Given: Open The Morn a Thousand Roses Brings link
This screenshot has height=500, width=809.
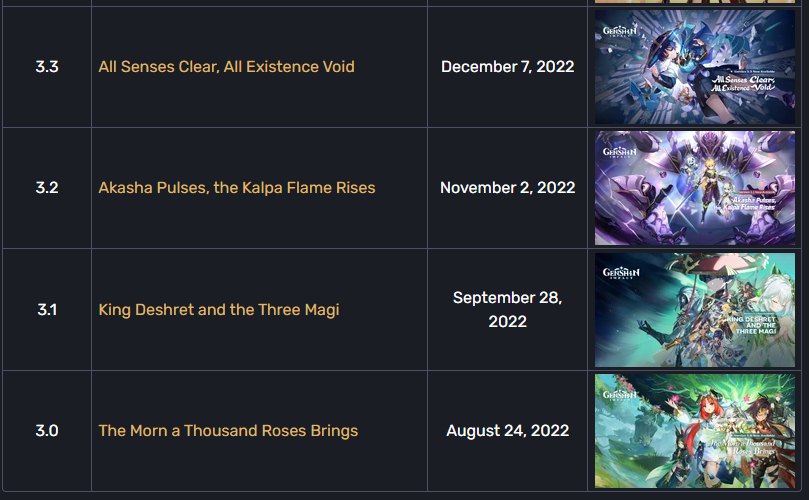Looking at the screenshot, I should pos(228,430).
